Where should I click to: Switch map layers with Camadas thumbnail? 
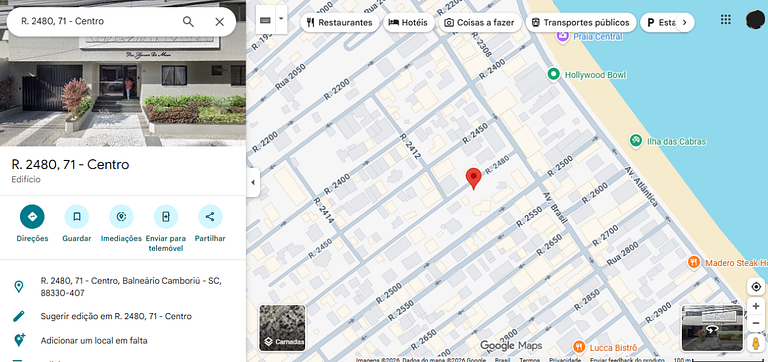click(x=282, y=328)
